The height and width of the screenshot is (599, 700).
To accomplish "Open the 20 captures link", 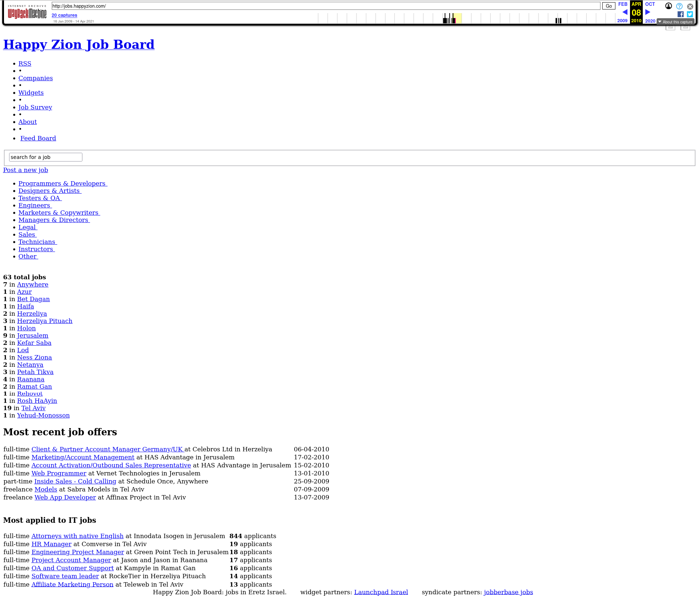I will pyautogui.click(x=64, y=15).
